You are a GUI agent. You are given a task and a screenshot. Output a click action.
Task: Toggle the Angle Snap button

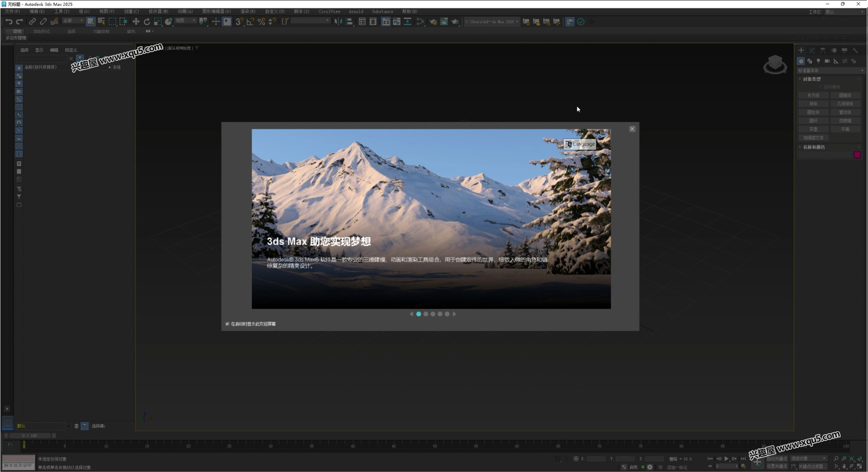pos(250,22)
